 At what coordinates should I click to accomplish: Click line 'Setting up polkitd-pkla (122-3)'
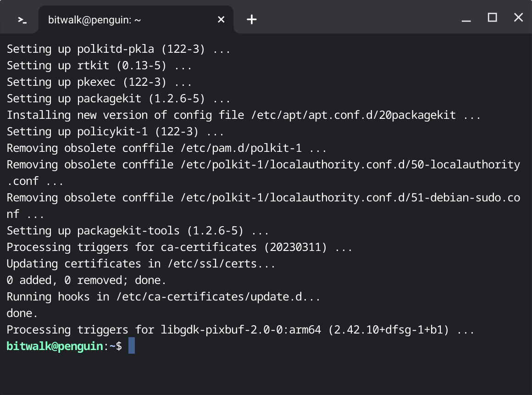(x=118, y=49)
